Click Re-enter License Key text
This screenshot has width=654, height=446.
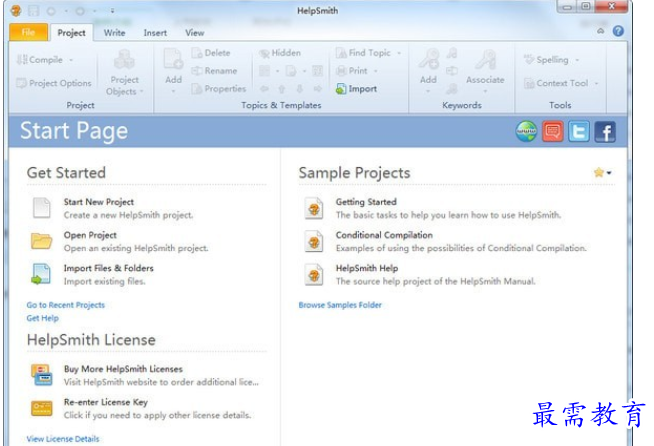tap(106, 402)
